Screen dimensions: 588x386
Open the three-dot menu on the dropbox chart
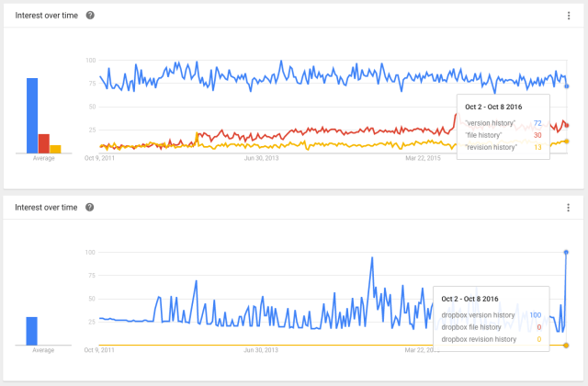pos(569,208)
